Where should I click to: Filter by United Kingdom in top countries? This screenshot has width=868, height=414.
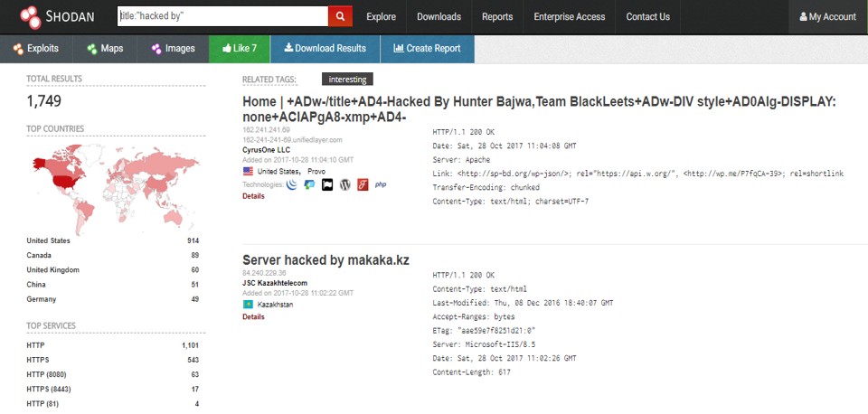click(x=112, y=270)
